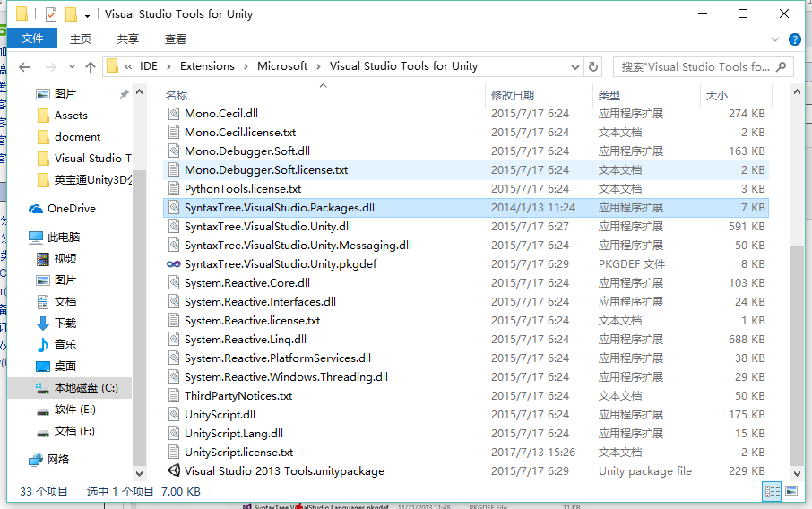This screenshot has height=509, width=812.
Task: Click the 桌面 desktop icon
Action: coord(43,367)
